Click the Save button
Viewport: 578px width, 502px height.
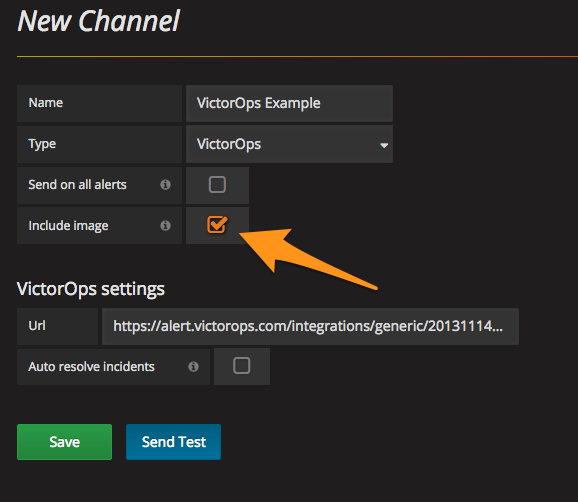click(x=65, y=442)
